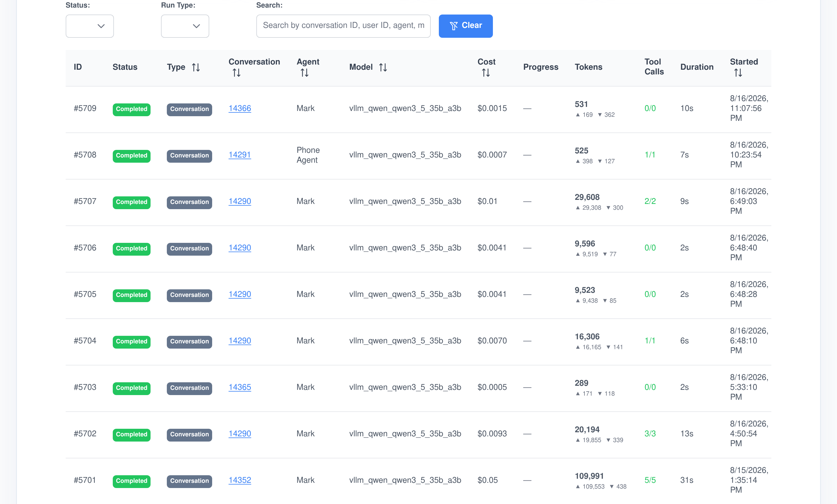Click the Tool Calls column header
The height and width of the screenshot is (504, 837).
click(654, 67)
